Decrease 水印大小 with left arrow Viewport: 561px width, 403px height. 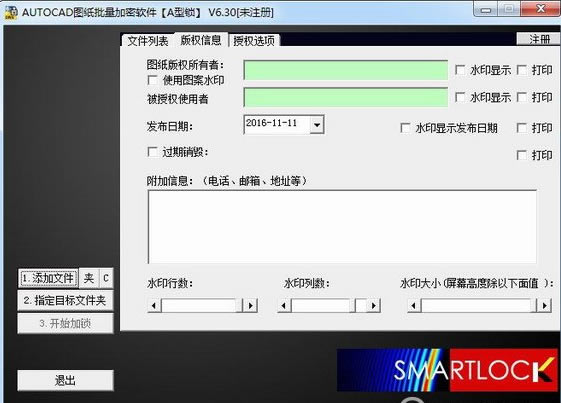pyautogui.click(x=414, y=306)
